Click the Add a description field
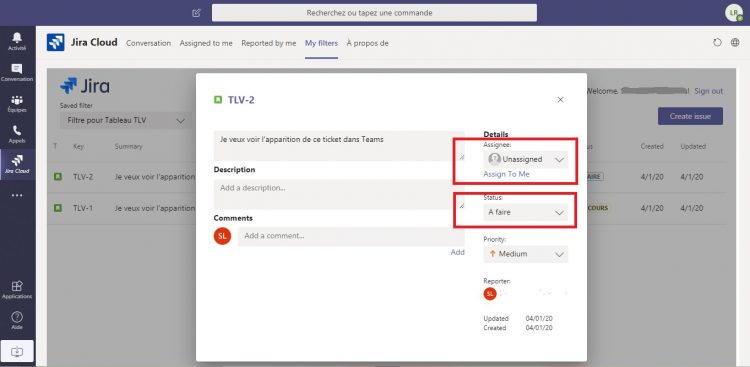The image size is (750, 367). click(x=339, y=194)
